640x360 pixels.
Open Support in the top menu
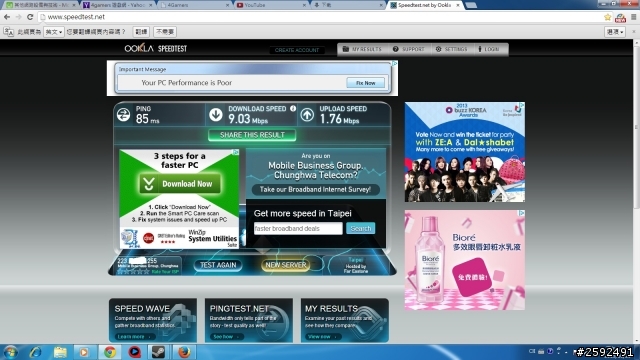point(409,49)
